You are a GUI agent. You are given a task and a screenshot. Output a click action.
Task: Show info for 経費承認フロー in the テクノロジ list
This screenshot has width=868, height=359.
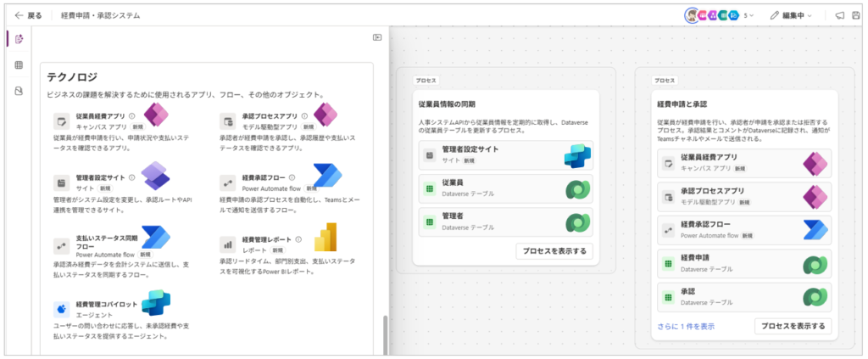292,178
